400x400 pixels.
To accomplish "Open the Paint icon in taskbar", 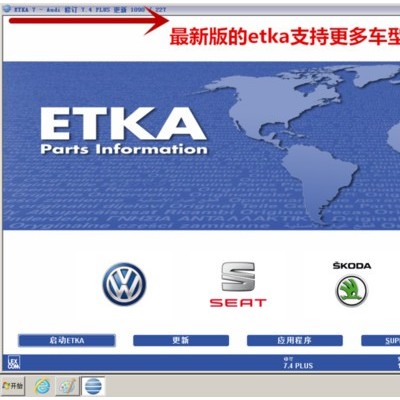I will tap(67, 386).
